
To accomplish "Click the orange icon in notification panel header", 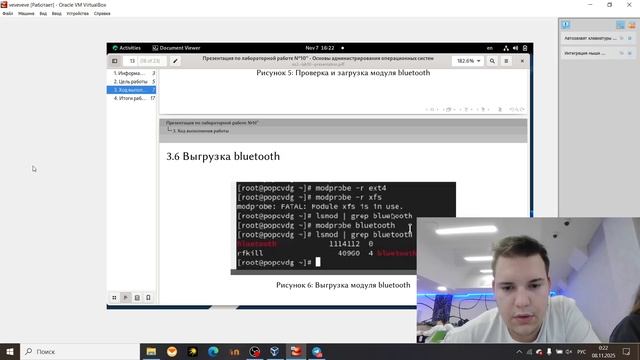I will coord(632,25).
